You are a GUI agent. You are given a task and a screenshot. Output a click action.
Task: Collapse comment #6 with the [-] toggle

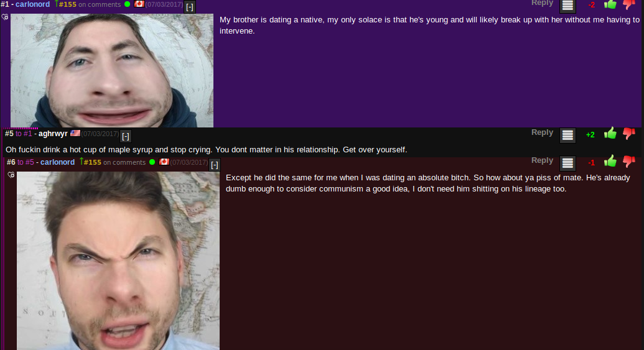[215, 165]
